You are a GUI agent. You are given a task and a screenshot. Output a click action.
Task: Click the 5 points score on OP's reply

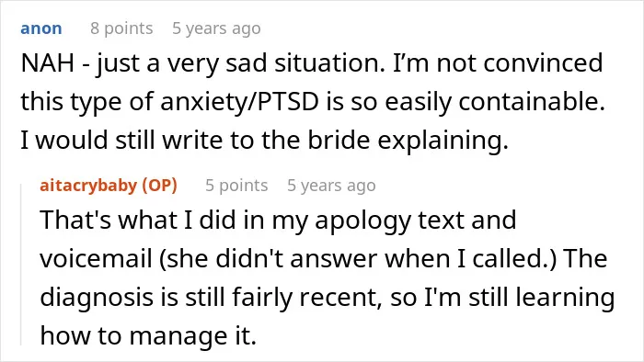pyautogui.click(x=236, y=186)
